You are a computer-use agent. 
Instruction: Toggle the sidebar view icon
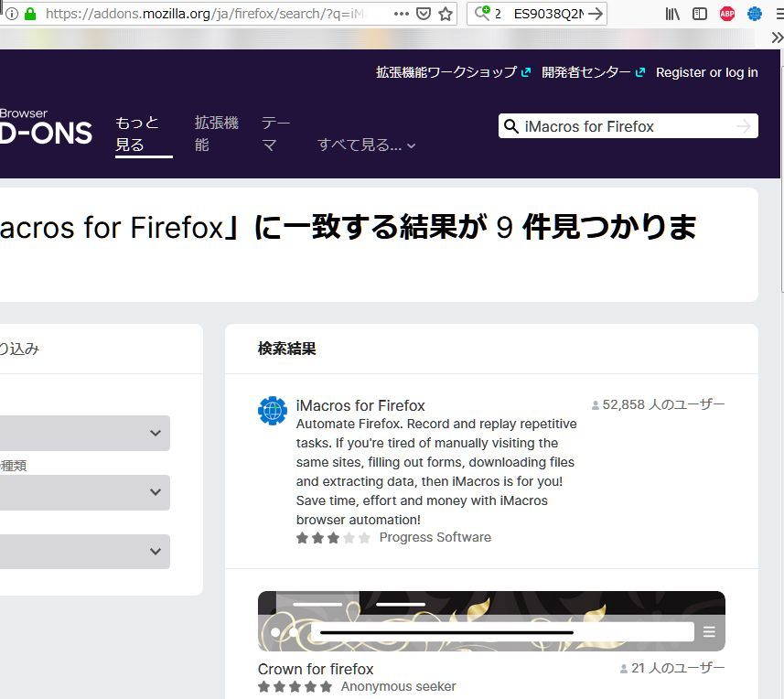[700, 14]
